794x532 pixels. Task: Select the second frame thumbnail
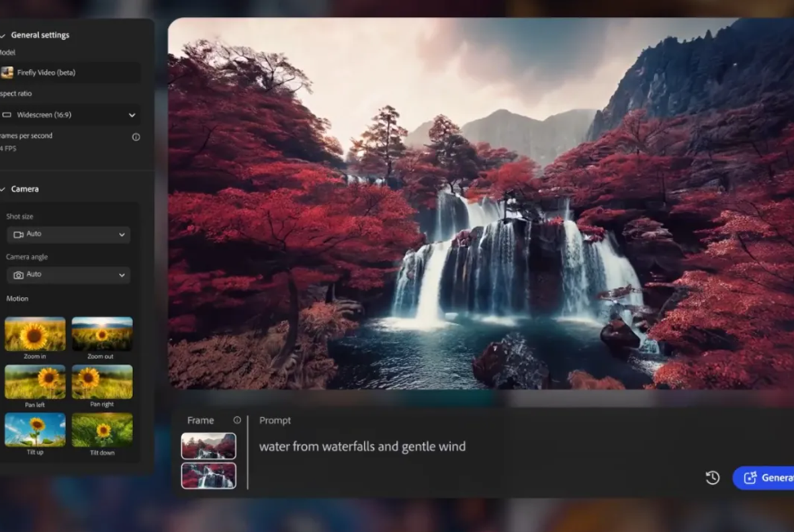[208, 476]
